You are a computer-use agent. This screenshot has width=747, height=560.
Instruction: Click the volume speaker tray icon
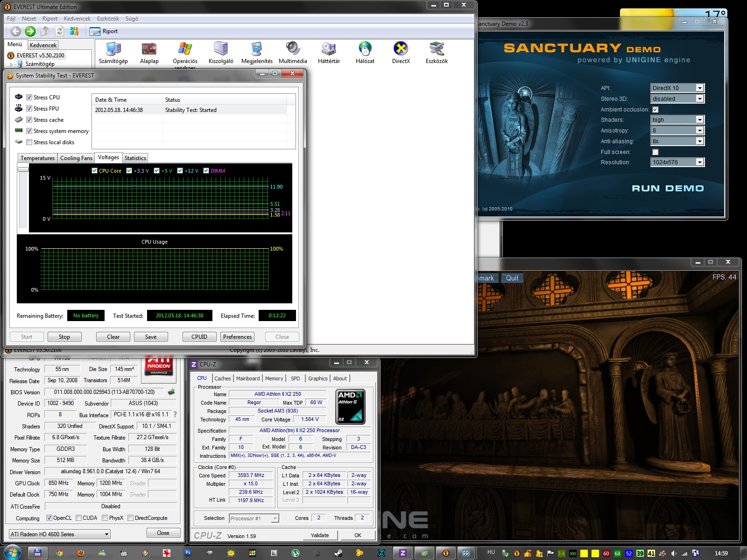tap(674, 553)
